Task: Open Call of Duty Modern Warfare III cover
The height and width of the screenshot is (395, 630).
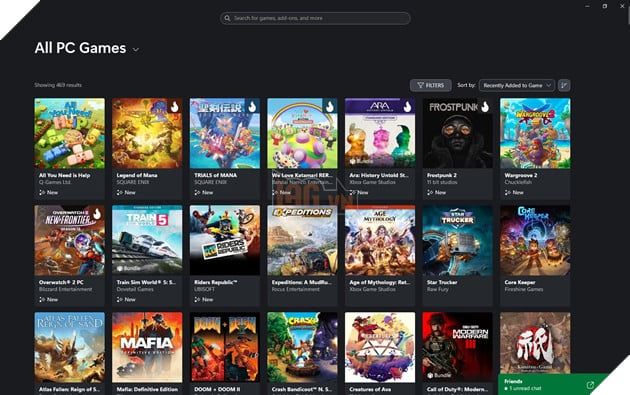Action: coord(457,347)
